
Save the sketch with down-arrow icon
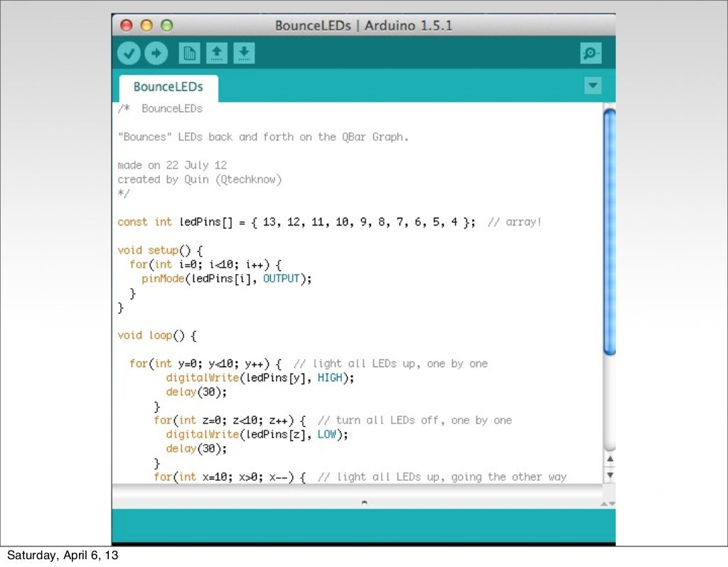point(245,53)
